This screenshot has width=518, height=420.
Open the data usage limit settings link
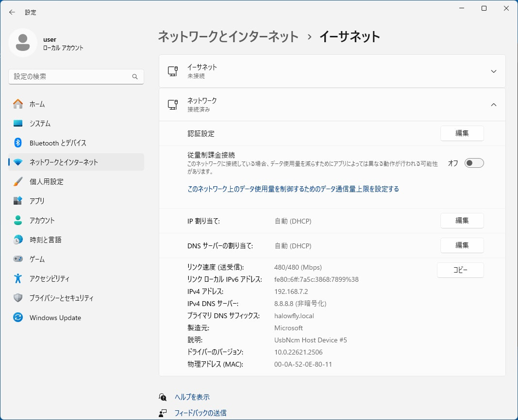pyautogui.click(x=293, y=189)
